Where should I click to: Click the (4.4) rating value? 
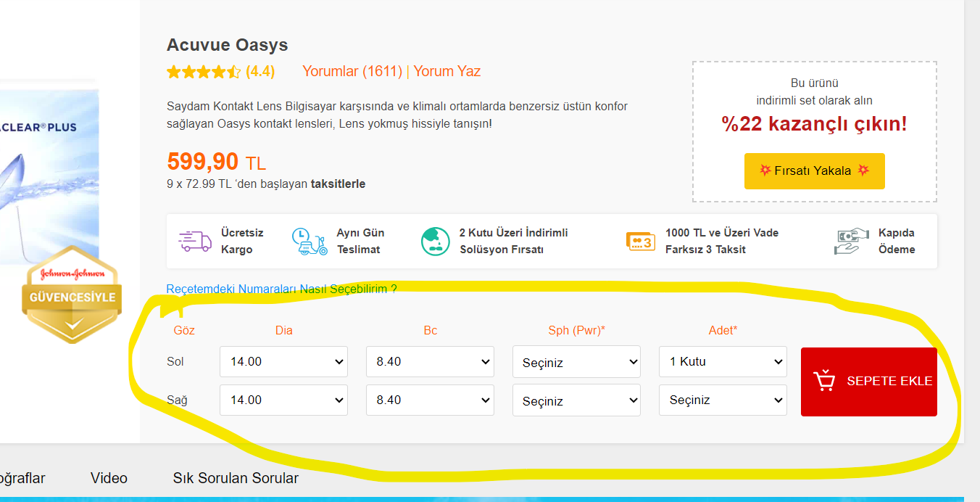point(260,71)
